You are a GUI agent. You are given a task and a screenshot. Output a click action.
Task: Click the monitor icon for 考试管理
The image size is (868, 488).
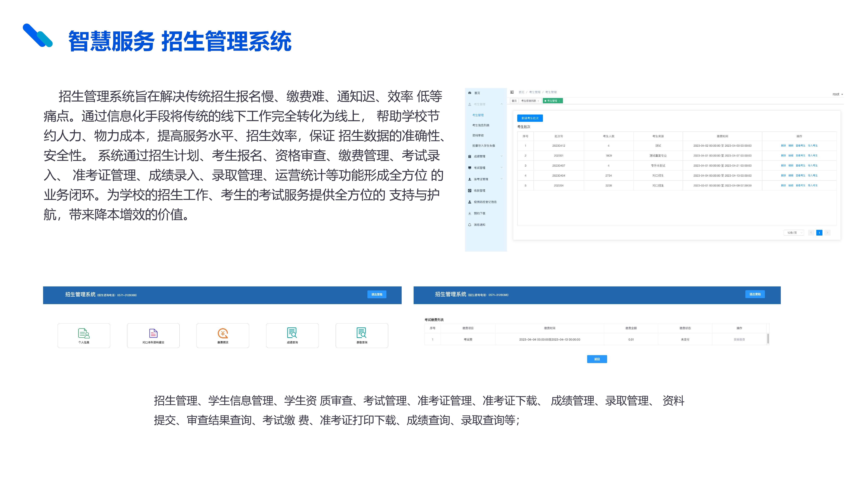pos(470,168)
